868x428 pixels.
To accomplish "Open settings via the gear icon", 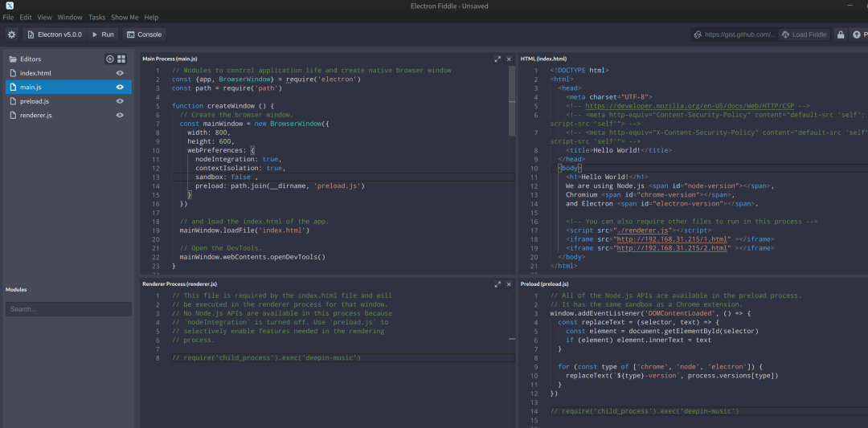I will (11, 35).
